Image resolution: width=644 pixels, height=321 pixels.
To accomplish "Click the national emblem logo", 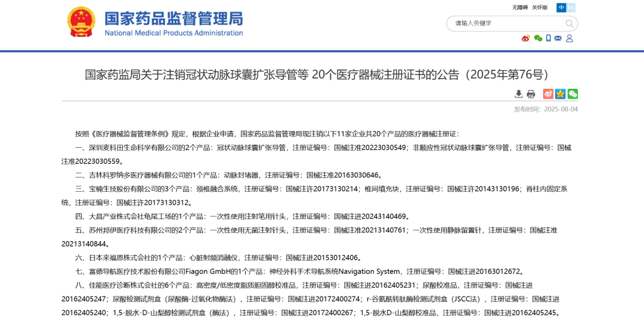I will [81, 21].
